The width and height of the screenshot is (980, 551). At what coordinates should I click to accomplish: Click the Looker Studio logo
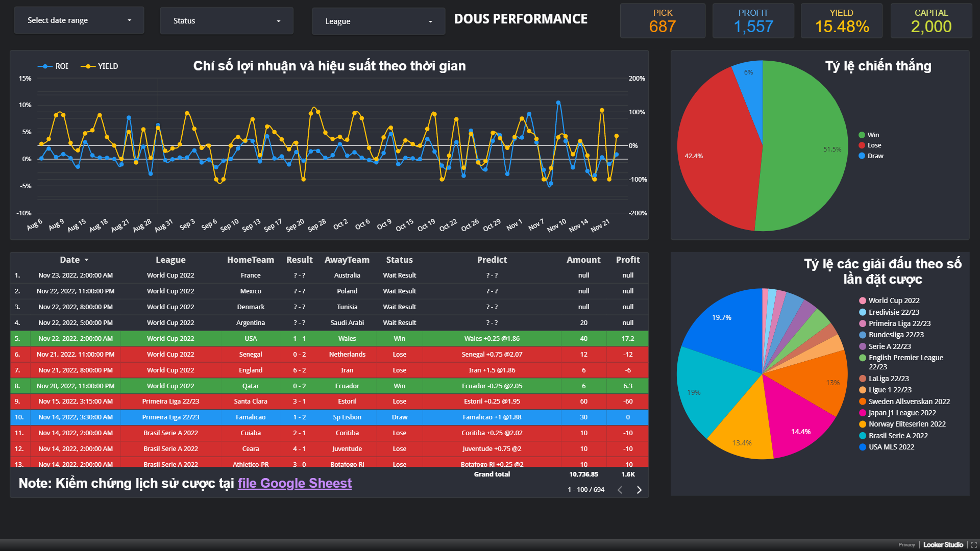pyautogui.click(x=943, y=545)
